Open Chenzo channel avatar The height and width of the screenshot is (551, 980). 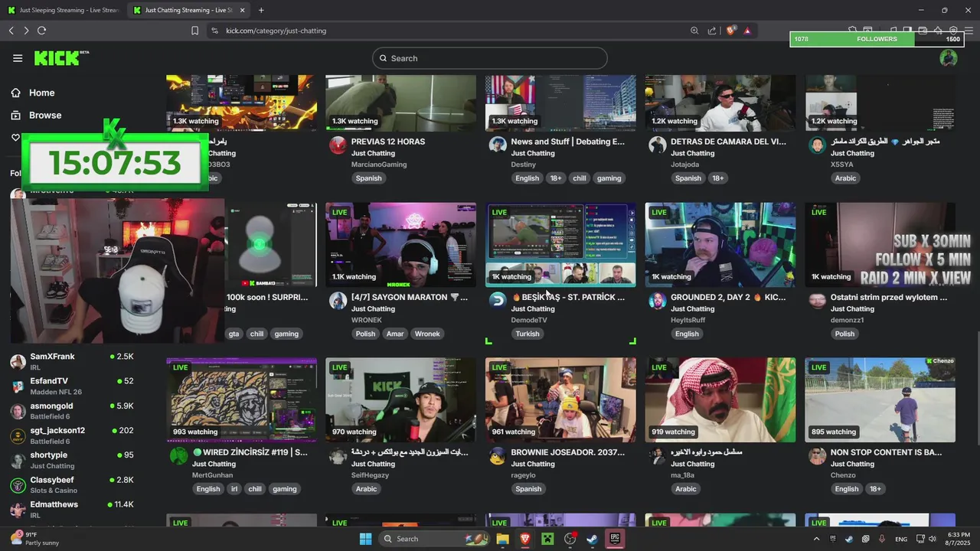point(817,456)
